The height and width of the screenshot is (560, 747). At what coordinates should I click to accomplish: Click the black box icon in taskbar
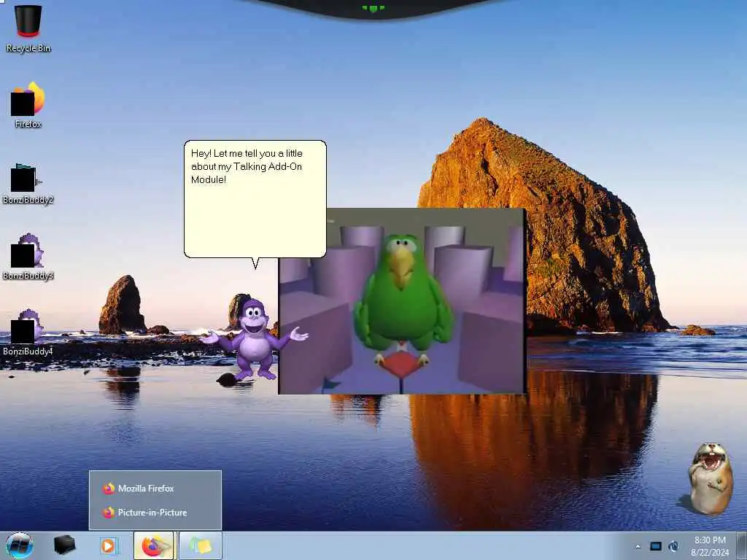64,545
